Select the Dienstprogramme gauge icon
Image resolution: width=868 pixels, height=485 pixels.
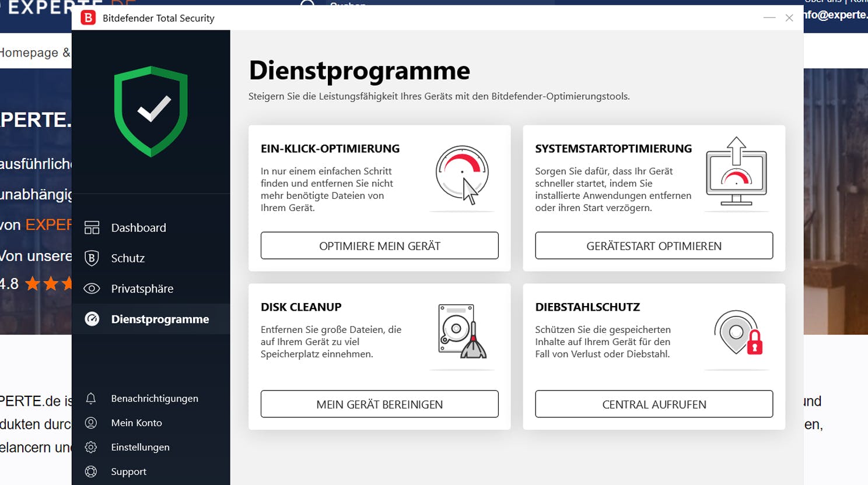(92, 319)
